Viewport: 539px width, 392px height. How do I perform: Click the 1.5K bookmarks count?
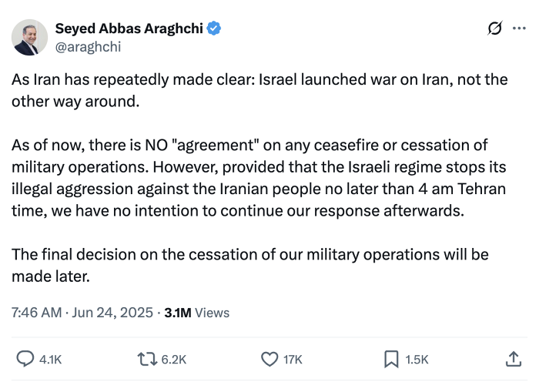click(x=416, y=360)
